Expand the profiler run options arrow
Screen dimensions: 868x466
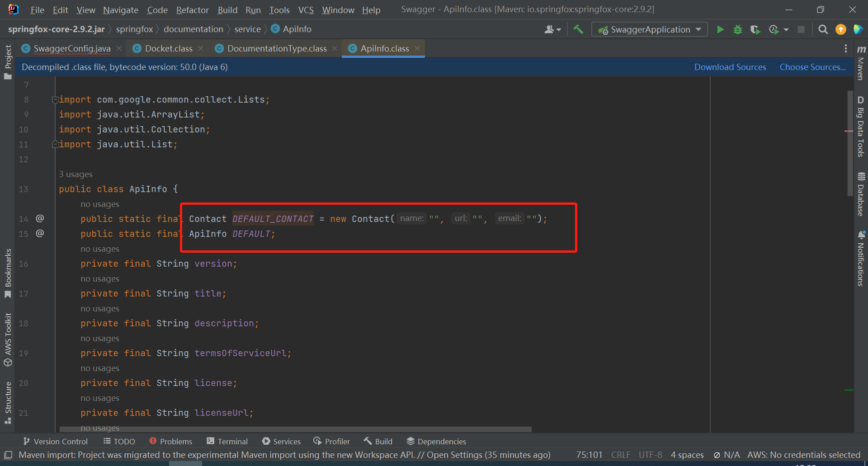786,29
